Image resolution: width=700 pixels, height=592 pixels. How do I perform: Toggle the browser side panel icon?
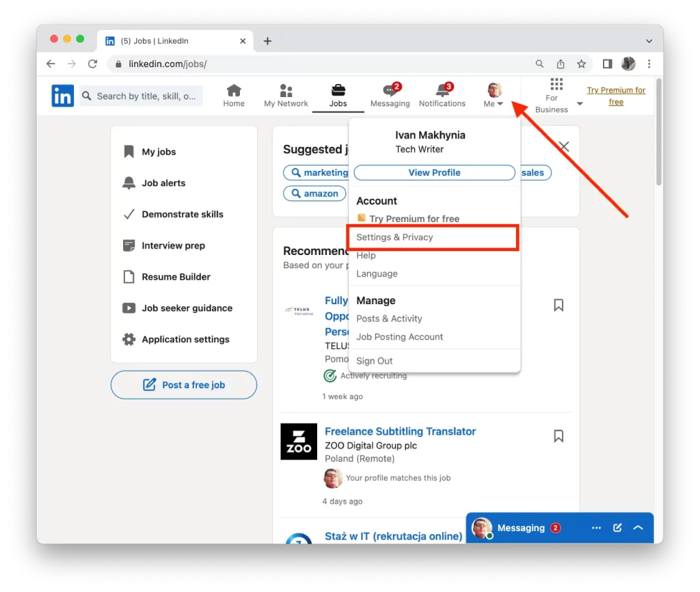tap(607, 64)
